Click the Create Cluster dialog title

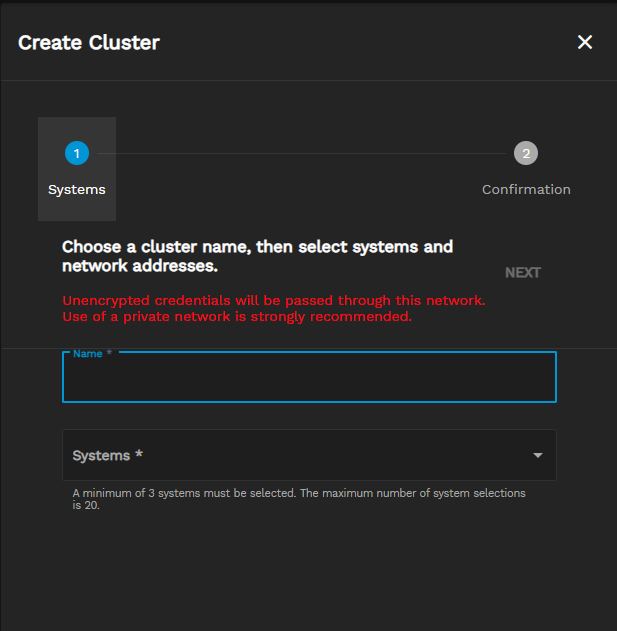89,42
